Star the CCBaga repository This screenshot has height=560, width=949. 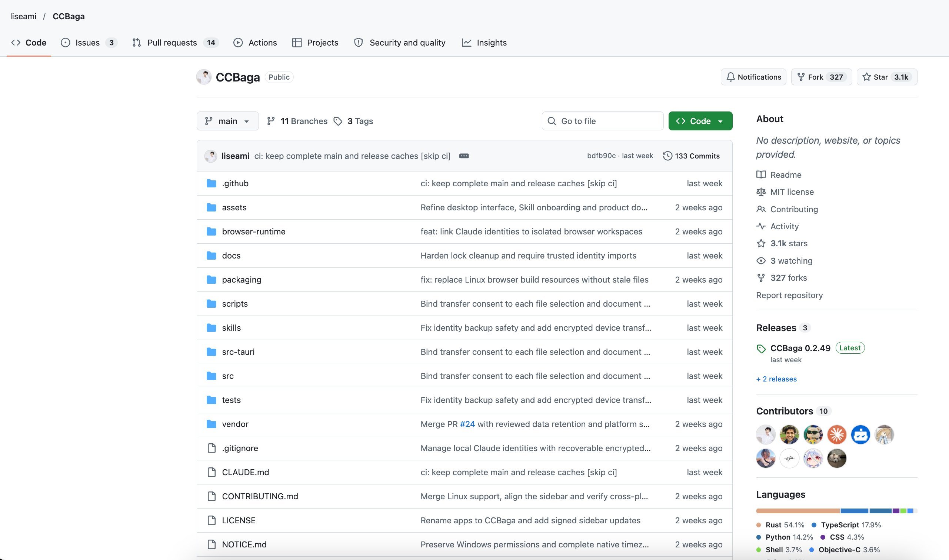click(x=887, y=77)
